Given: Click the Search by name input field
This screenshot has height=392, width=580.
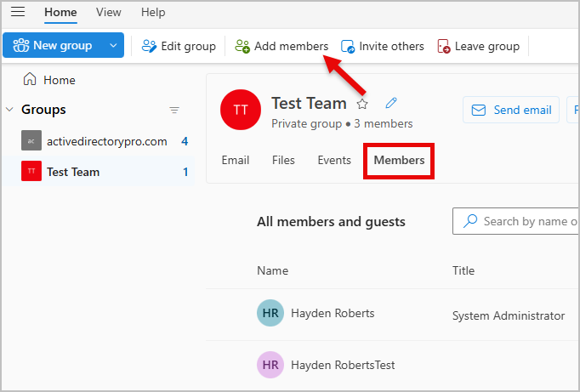Looking at the screenshot, I should click(516, 221).
